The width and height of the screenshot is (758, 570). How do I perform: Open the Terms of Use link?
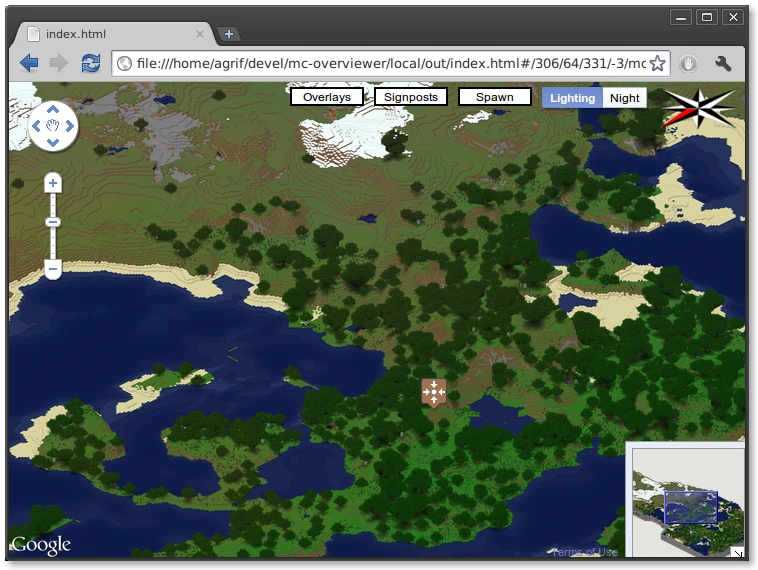tap(585, 552)
